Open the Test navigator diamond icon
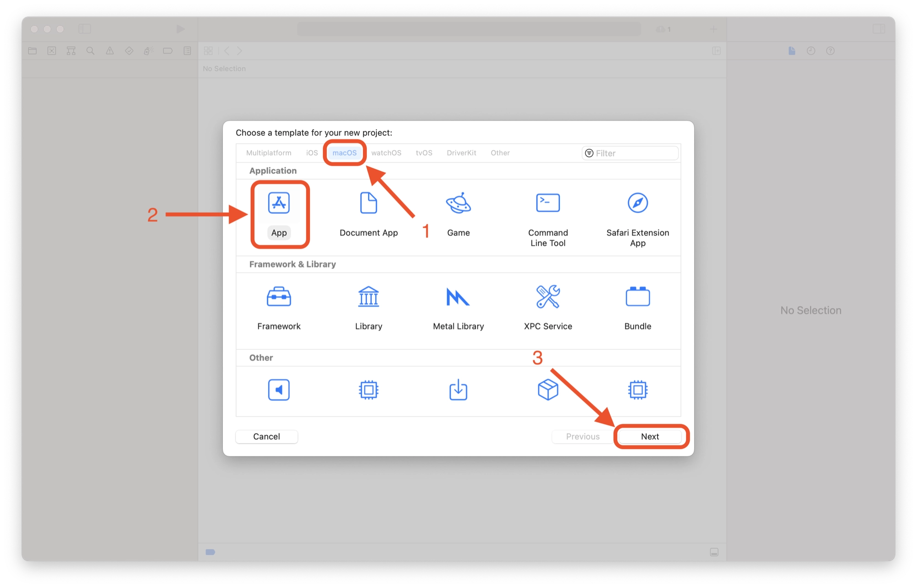The width and height of the screenshot is (917, 588). point(129,51)
